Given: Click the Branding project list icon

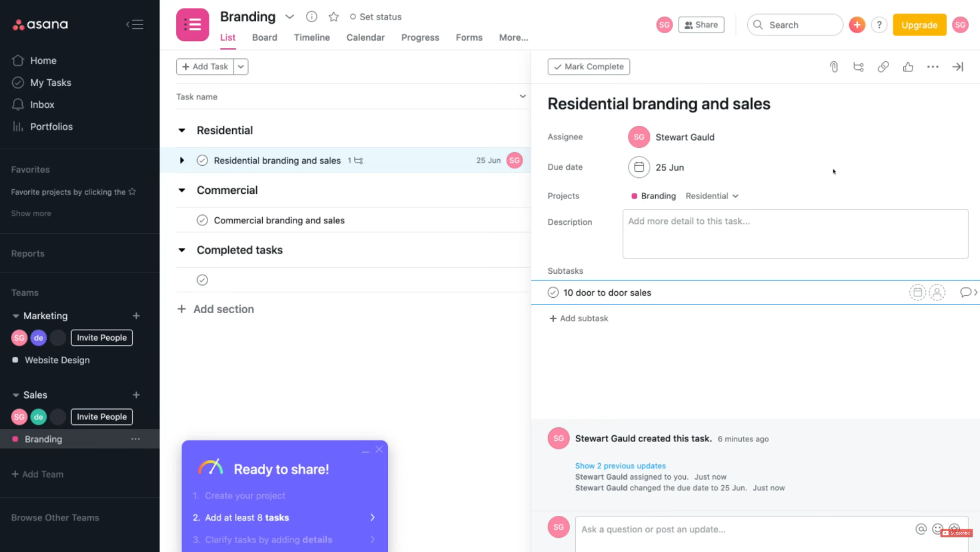Looking at the screenshot, I should [x=192, y=25].
